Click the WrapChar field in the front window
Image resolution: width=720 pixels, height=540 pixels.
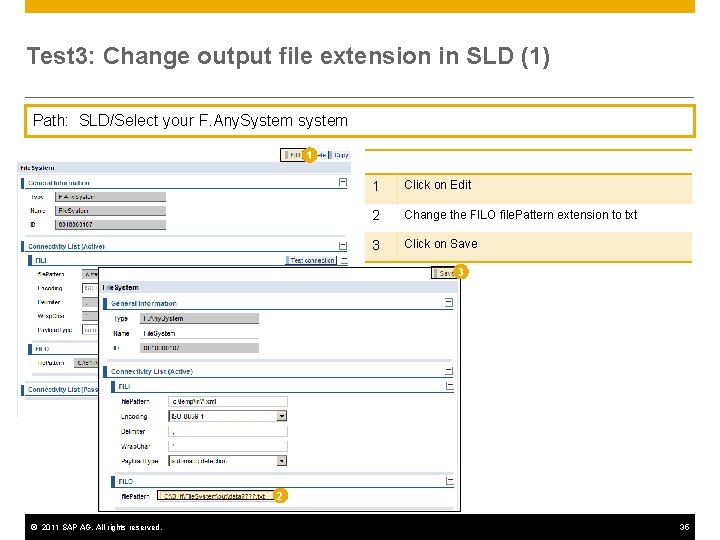[x=228, y=446]
